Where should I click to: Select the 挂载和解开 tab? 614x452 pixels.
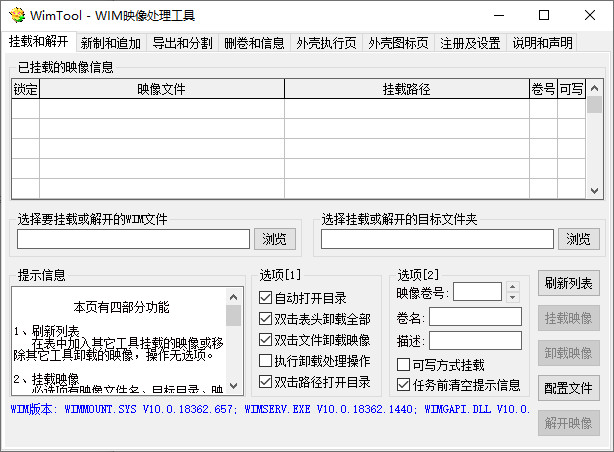tap(38, 41)
